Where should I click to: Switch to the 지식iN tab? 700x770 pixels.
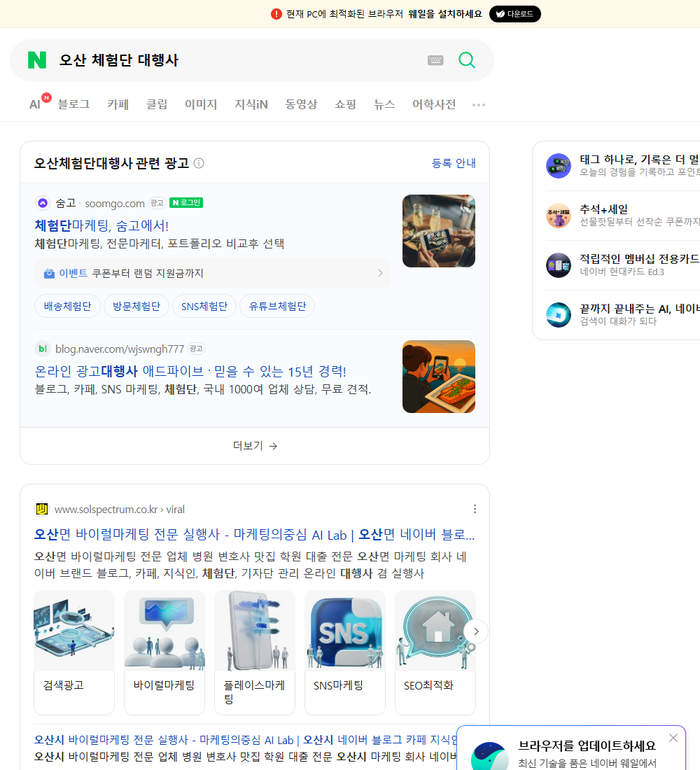pos(251,104)
